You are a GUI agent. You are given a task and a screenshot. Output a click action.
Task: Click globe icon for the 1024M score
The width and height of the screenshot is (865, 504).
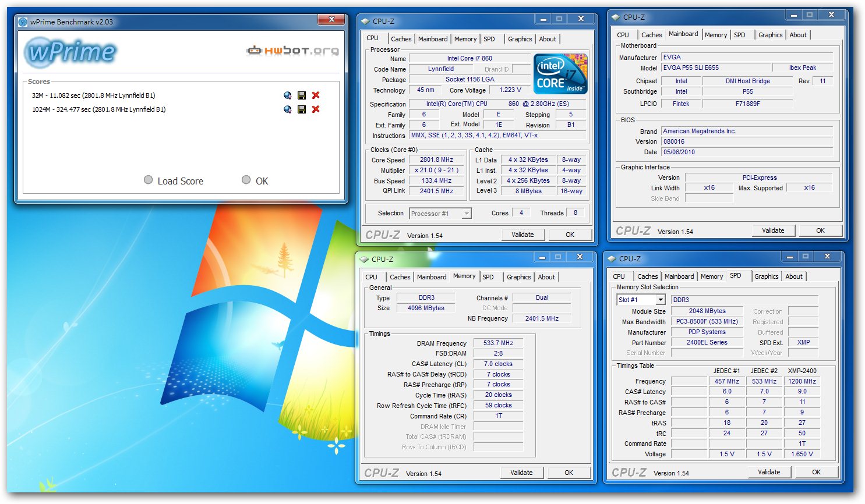tap(287, 109)
